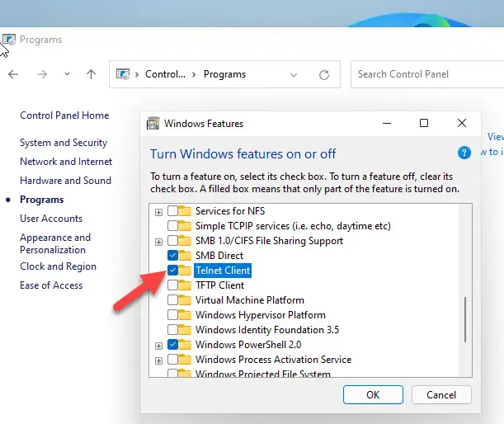Open Hardware and Sound category
The image size is (504, 424).
(x=65, y=181)
